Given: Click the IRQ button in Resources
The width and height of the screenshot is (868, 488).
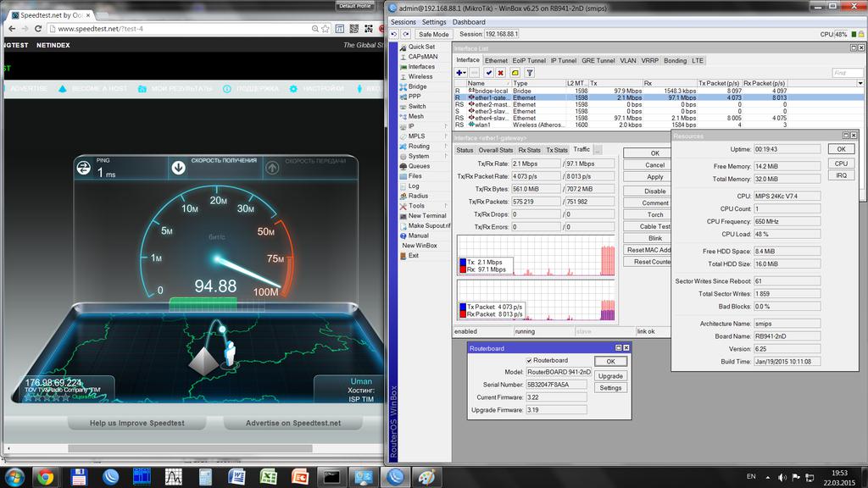Looking at the screenshot, I should pyautogui.click(x=841, y=175).
